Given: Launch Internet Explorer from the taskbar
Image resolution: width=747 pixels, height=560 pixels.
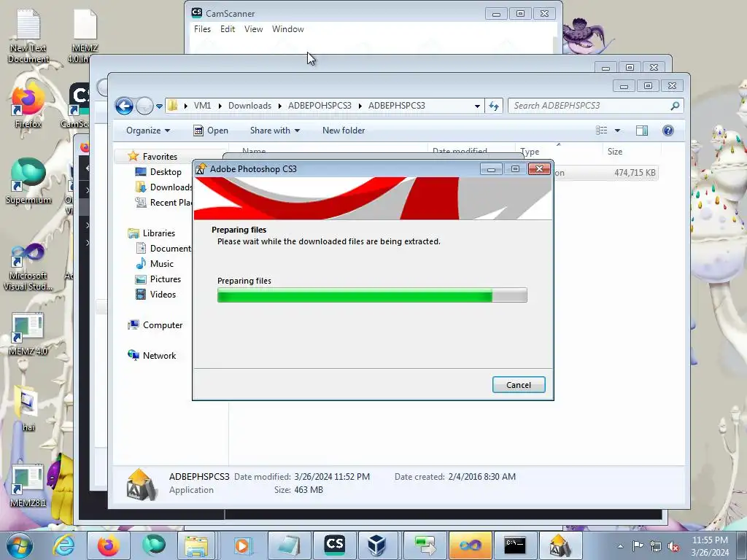Looking at the screenshot, I should [64, 545].
